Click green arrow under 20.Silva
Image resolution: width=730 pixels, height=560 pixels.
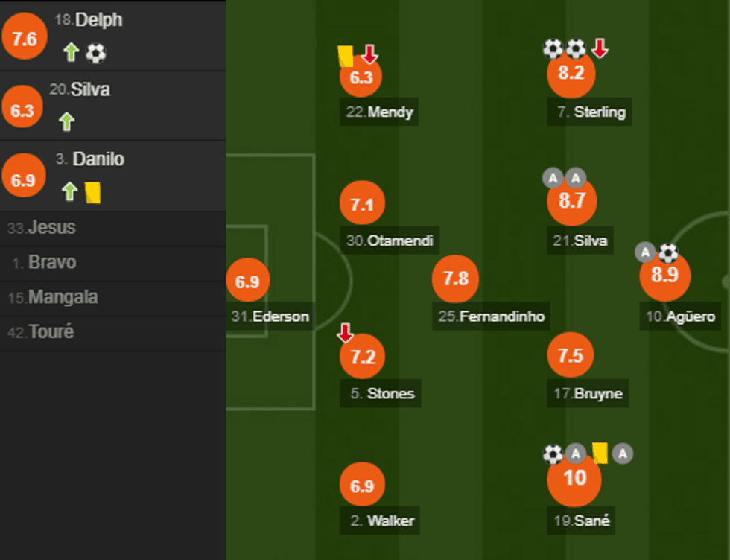click(67, 122)
